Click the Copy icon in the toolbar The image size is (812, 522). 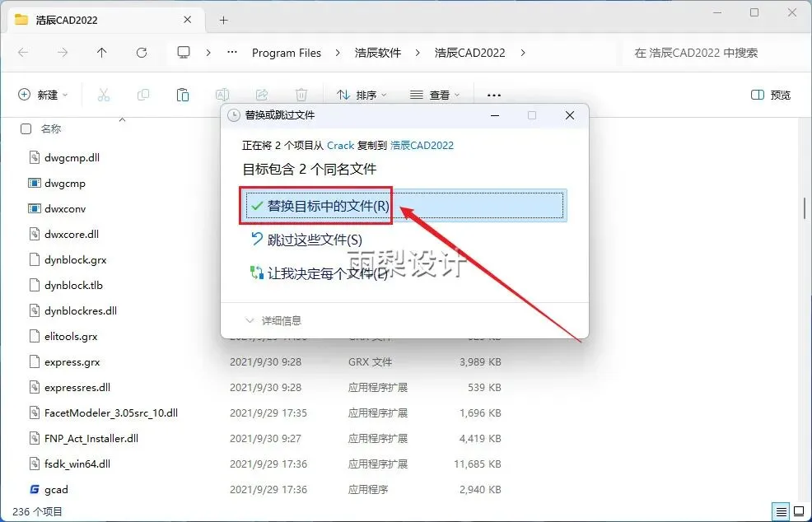coord(143,95)
